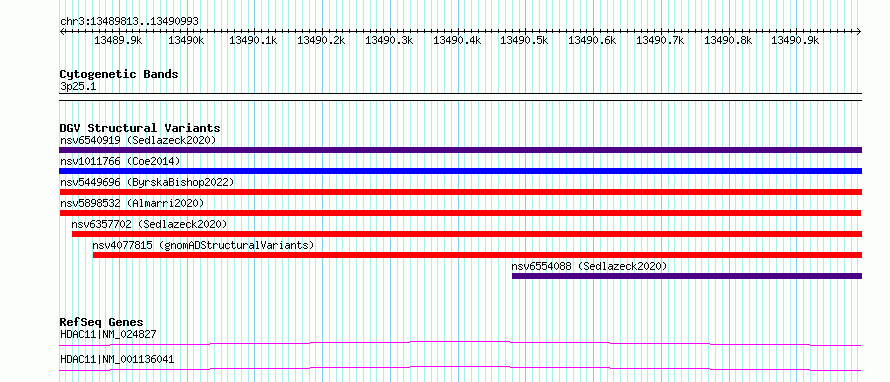Viewport: 890px width, 382px height.
Task: Click the blue nsv1011766 variant bar
Action: (460, 171)
